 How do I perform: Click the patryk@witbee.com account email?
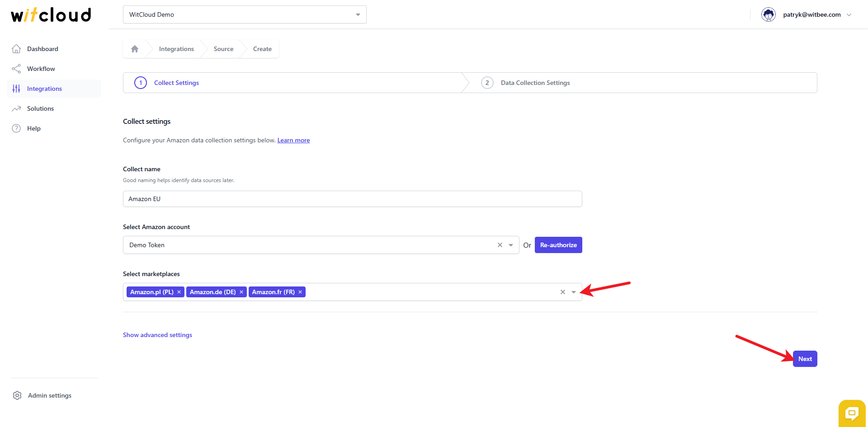point(812,14)
